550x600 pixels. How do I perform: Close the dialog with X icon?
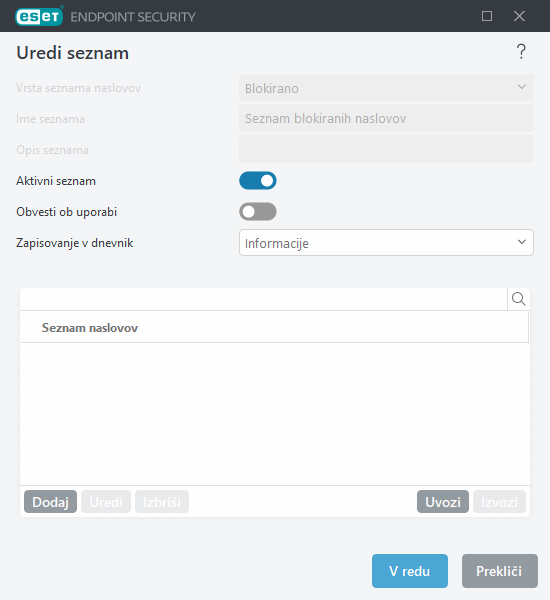[x=519, y=16]
